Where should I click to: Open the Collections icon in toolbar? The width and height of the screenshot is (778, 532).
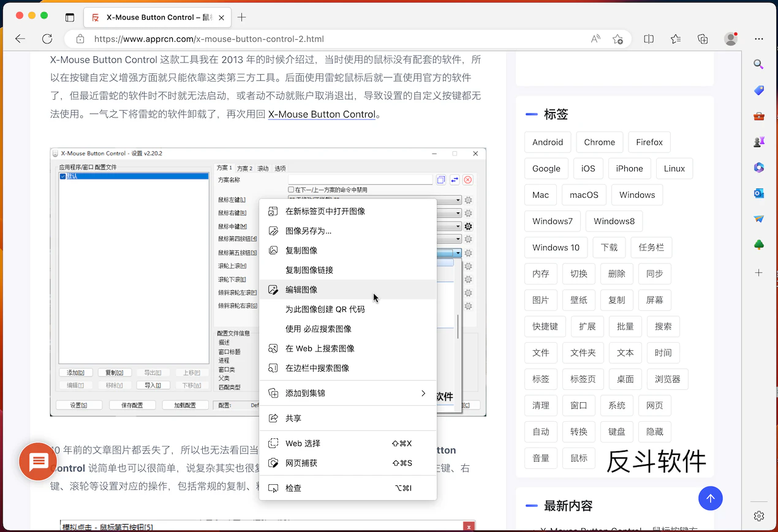703,39
